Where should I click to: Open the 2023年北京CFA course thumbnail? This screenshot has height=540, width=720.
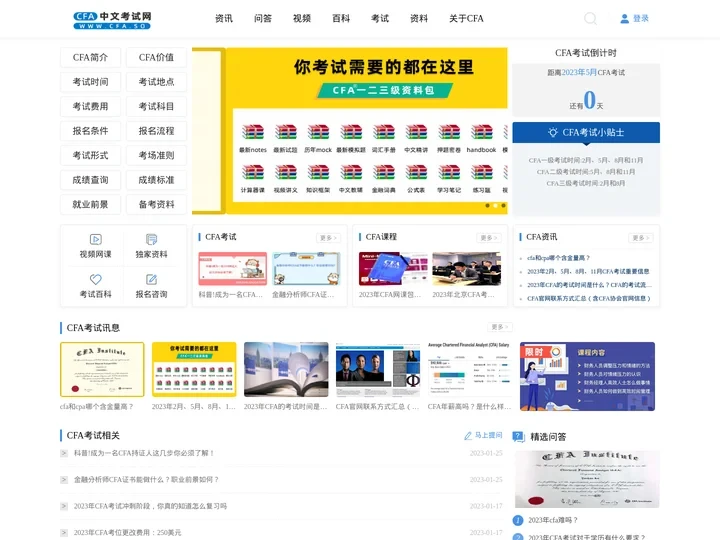(x=467, y=269)
